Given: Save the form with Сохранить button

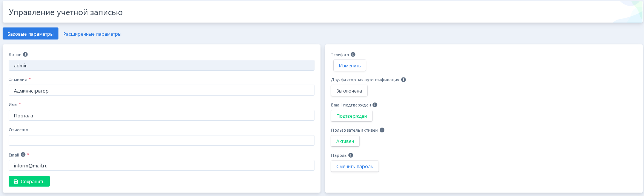Looking at the screenshot, I should click(29, 181).
